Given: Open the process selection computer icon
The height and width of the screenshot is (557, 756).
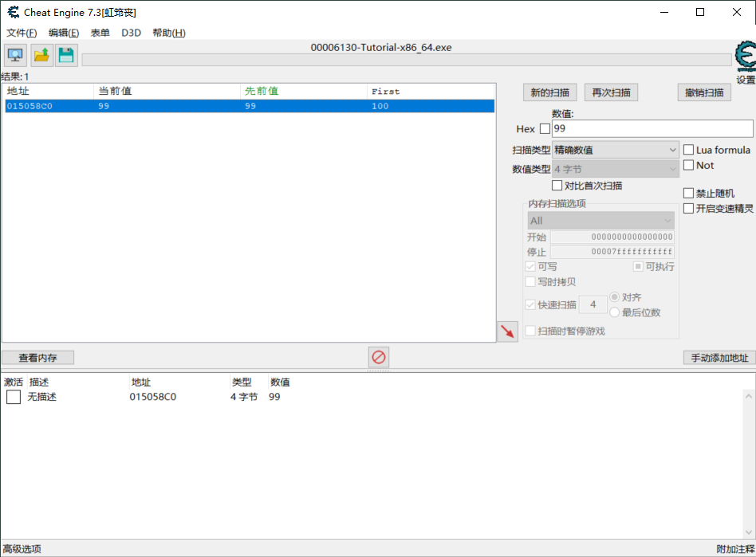Looking at the screenshot, I should point(15,55).
